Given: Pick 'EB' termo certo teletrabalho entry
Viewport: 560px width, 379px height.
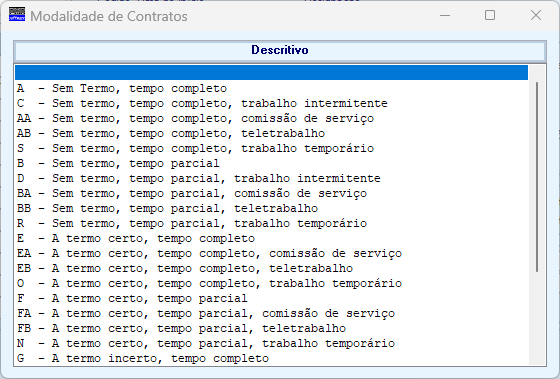Looking at the screenshot, I should pyautogui.click(x=271, y=268).
